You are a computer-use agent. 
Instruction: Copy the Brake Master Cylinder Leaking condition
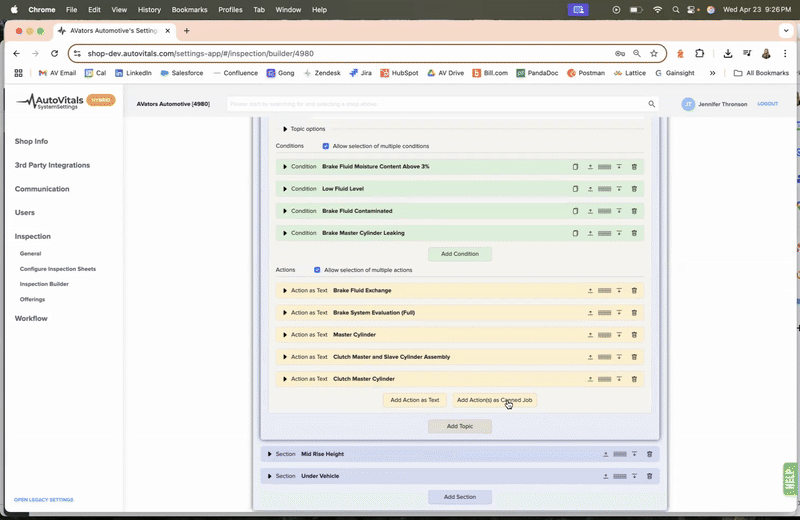pyautogui.click(x=575, y=233)
